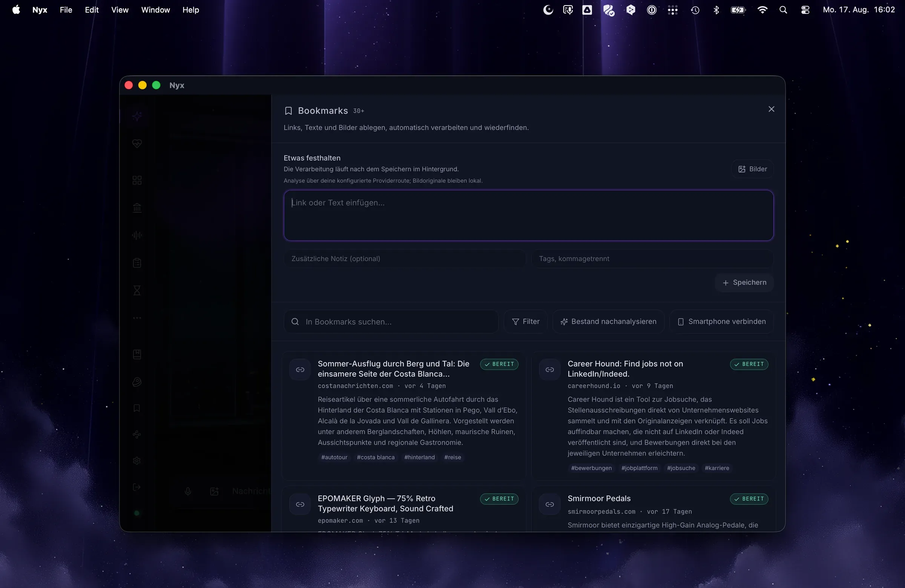Click the 'costanachrichten.com' source text
This screenshot has height=588, width=905.
(x=355, y=386)
